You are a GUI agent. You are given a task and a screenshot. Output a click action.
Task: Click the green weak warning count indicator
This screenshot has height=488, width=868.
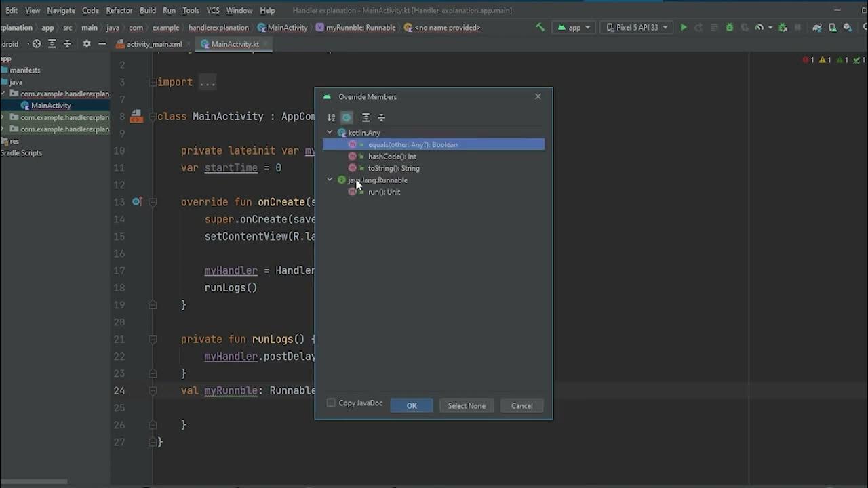click(x=844, y=60)
